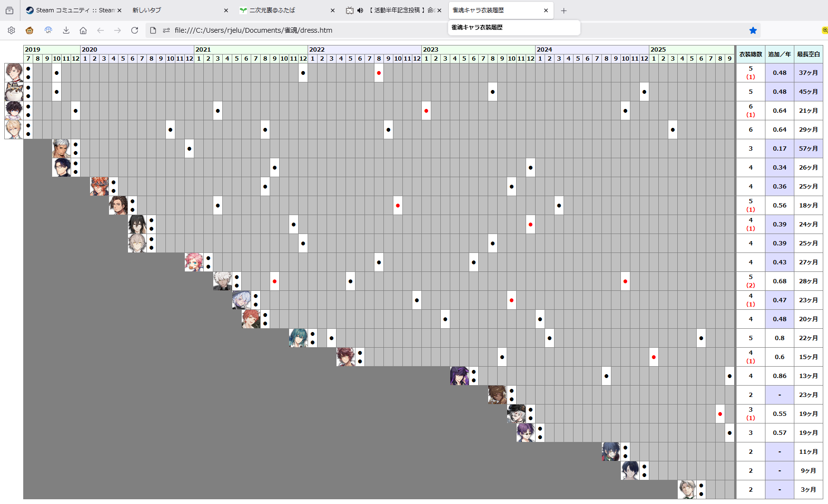Screen dimensions: 828x504
Task: Open a new tab with plus button
Action: (564, 10)
